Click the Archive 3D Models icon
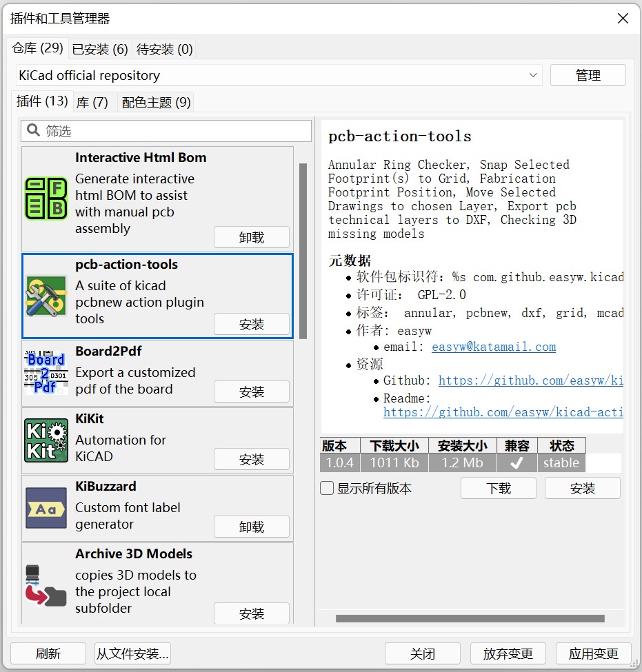This screenshot has height=672, width=642. pos(46,585)
